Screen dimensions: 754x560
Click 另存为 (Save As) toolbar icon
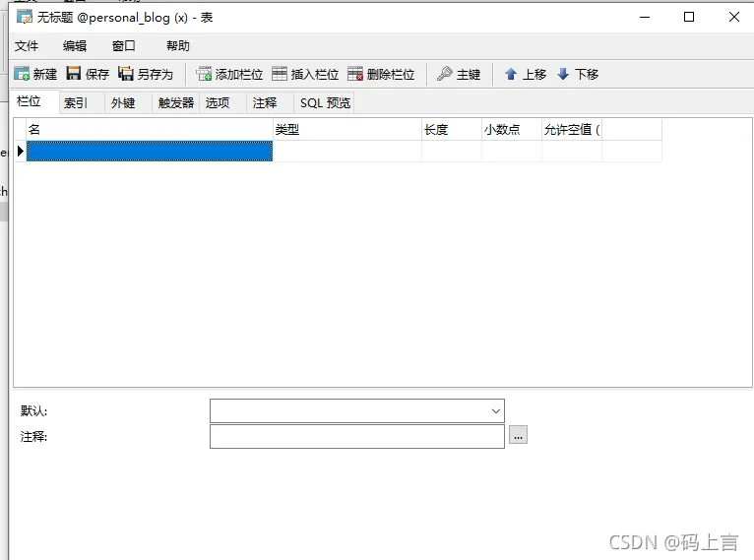point(126,74)
